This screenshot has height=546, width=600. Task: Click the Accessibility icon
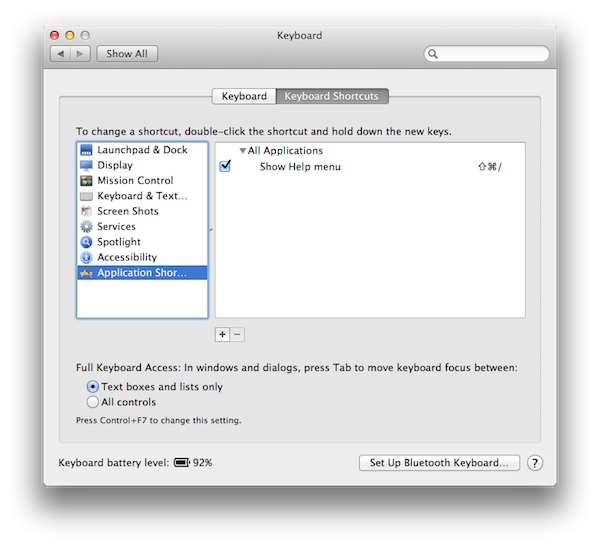86,257
